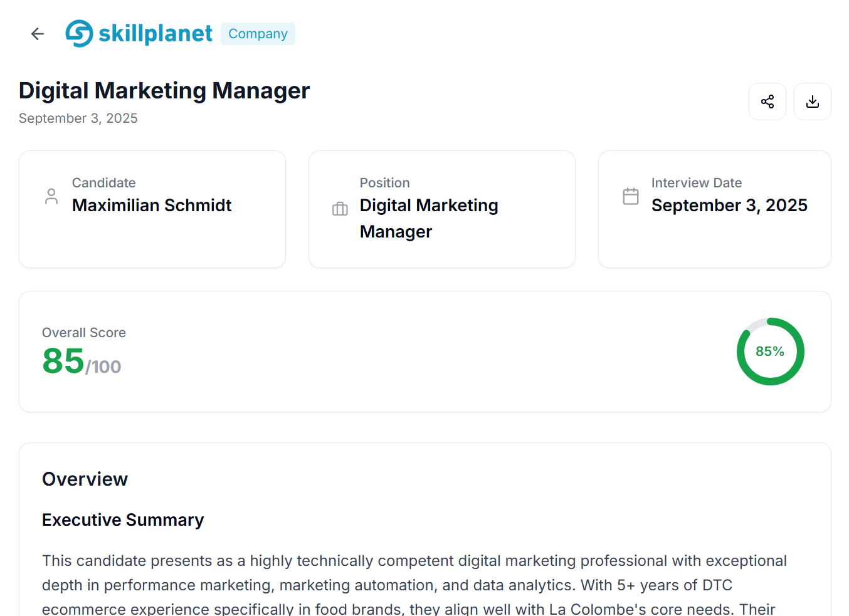Click the 85/100 score value

click(x=81, y=362)
